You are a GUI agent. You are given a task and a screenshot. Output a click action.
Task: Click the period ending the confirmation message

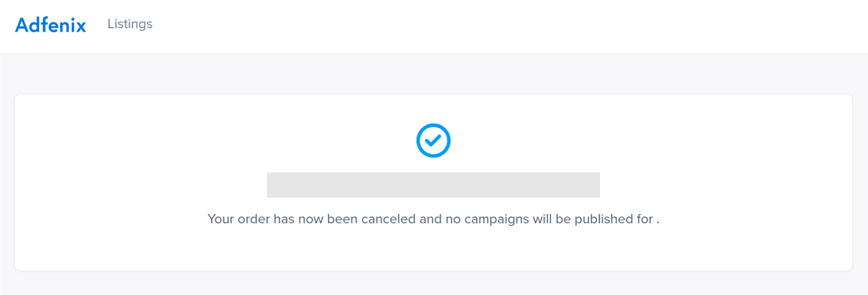[658, 222]
